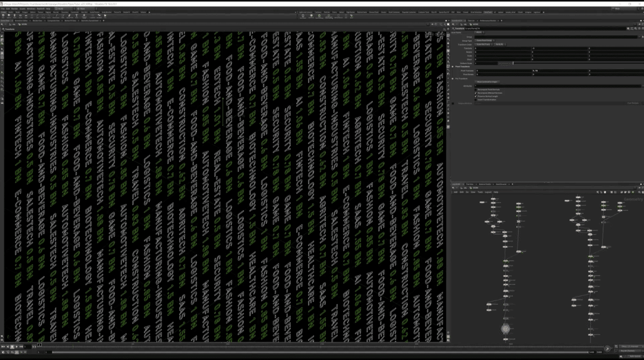Switch to the Animation Editor pane tab
644x360 pixels.
coord(21,20)
